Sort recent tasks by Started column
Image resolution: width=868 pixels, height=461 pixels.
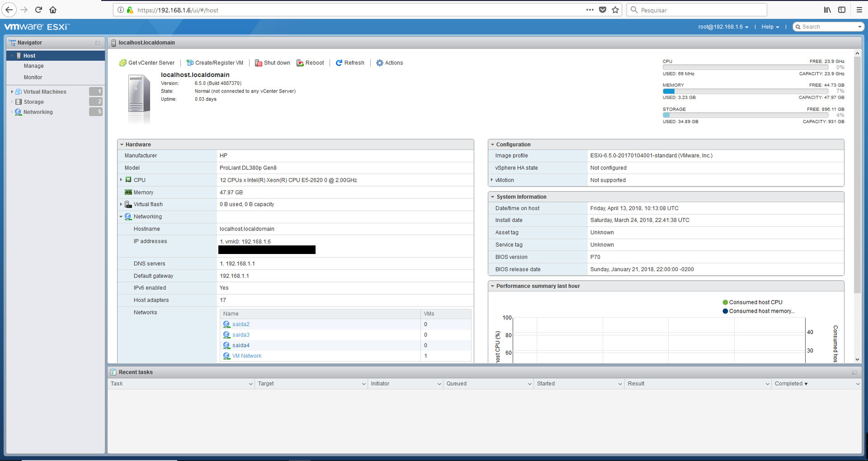(x=579, y=384)
